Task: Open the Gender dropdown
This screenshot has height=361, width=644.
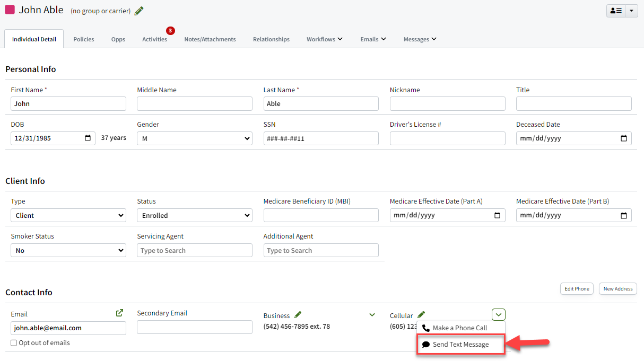Action: [x=195, y=138]
